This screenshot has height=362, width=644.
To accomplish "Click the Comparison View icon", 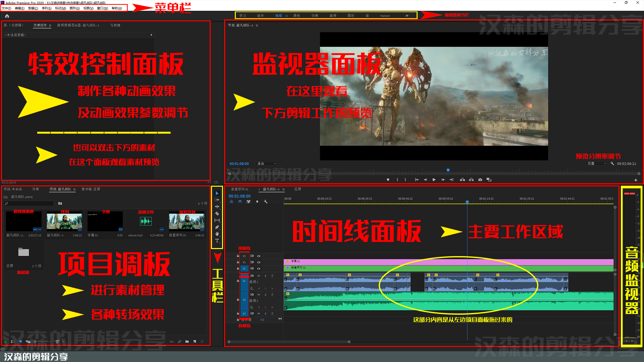I will [489, 180].
